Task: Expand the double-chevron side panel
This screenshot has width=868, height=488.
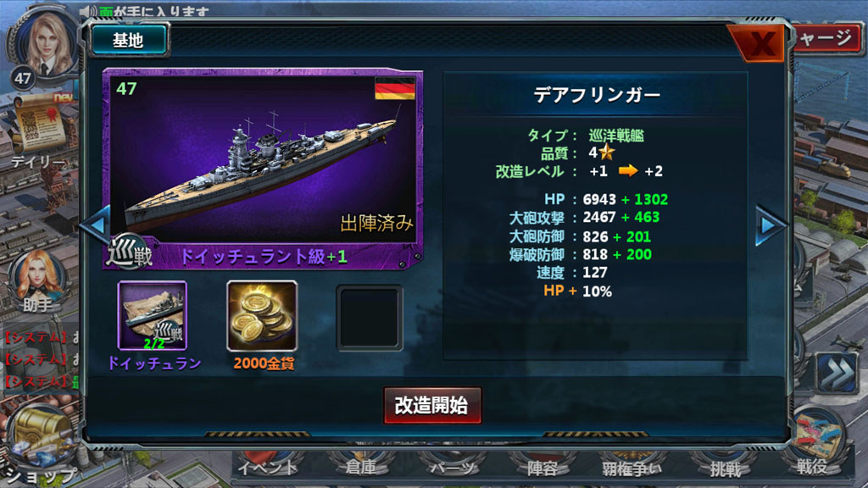Action: click(x=837, y=374)
